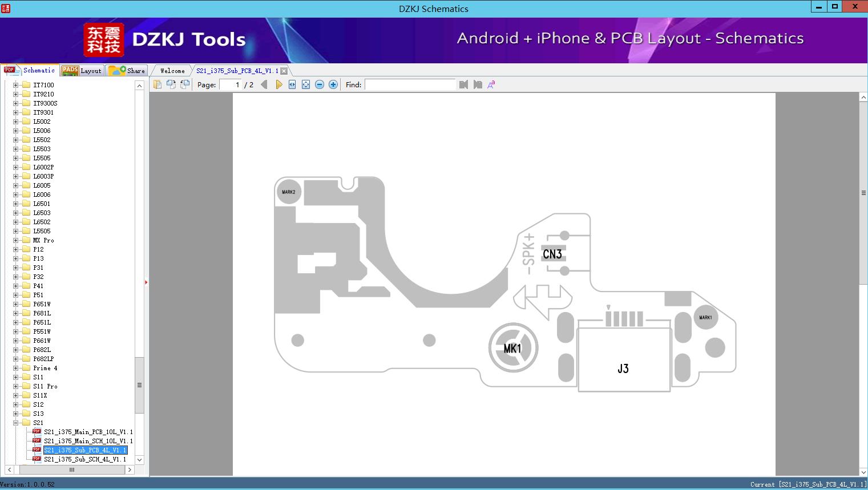The image size is (868, 490).
Task: Select the S13 folder
Action: point(38,414)
